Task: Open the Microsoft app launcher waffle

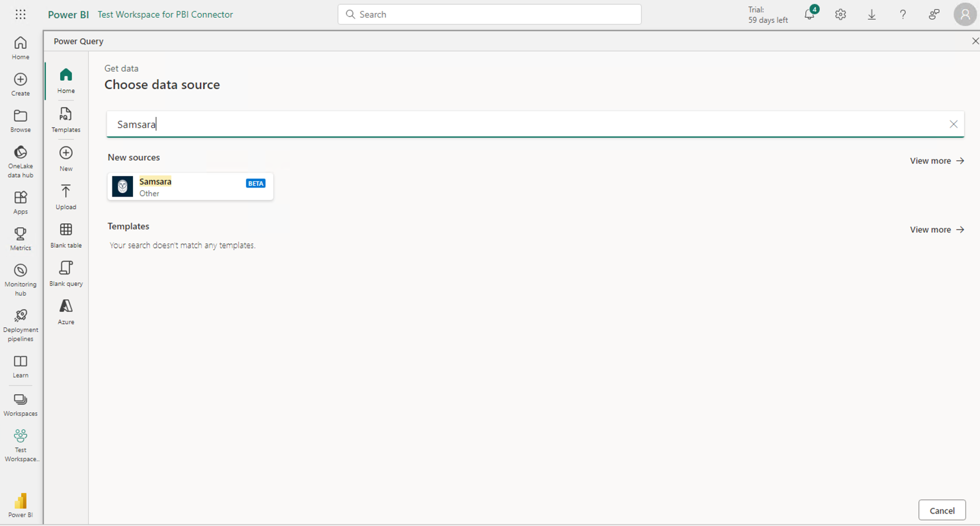Action: [x=20, y=14]
